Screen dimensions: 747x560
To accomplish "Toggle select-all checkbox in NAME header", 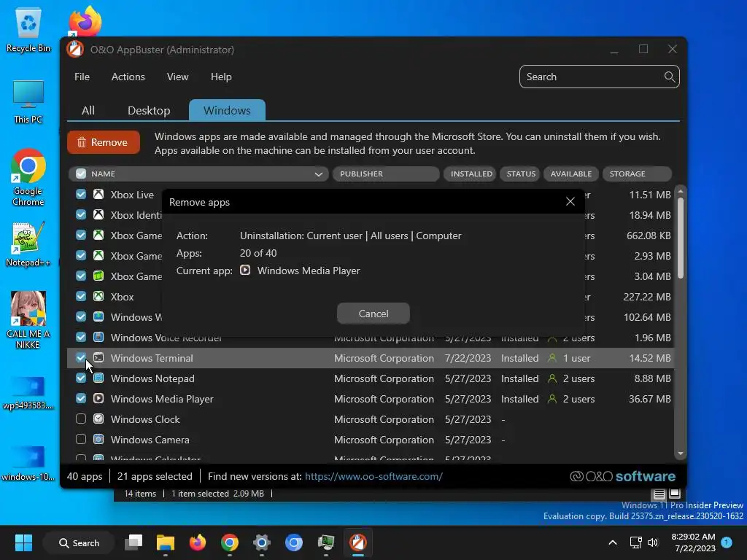I will point(81,174).
